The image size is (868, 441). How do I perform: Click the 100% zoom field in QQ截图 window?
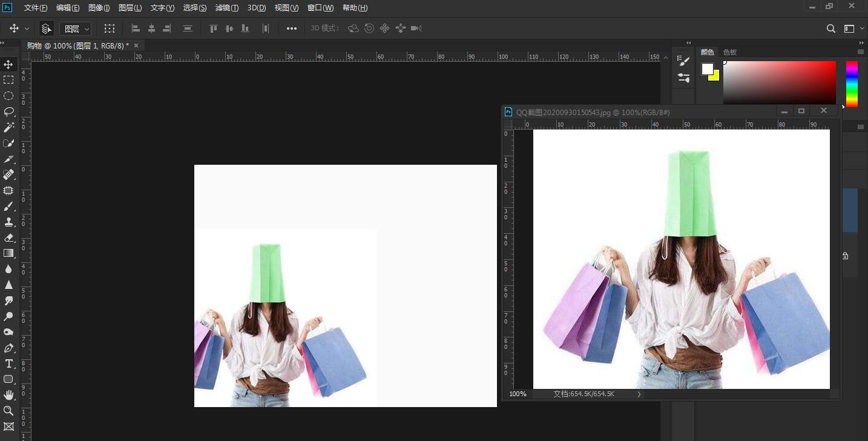click(x=518, y=394)
